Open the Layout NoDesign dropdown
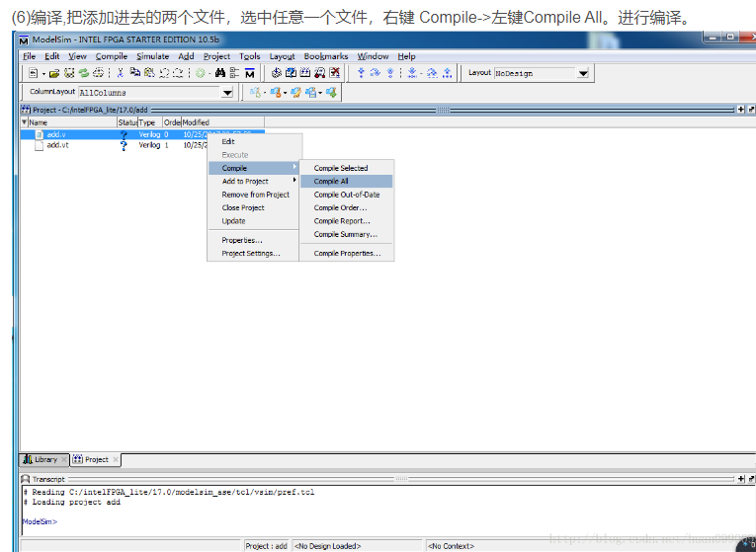This screenshot has width=756, height=552. [x=583, y=73]
